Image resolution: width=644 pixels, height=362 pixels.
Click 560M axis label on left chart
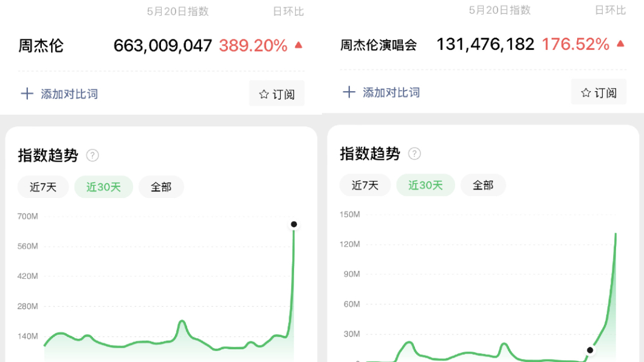tap(27, 246)
